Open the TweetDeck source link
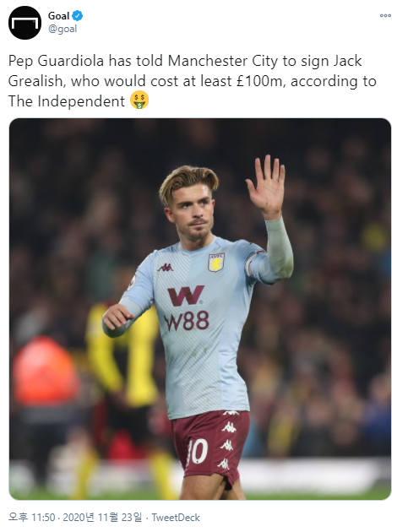397x532 pixels. coord(176,518)
